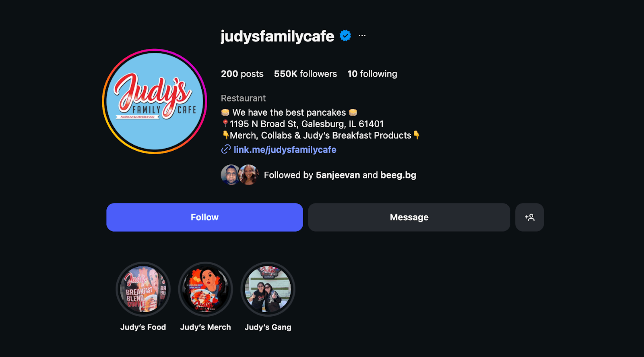Open Judy's Food story highlight
The width and height of the screenshot is (644, 357).
143,289
